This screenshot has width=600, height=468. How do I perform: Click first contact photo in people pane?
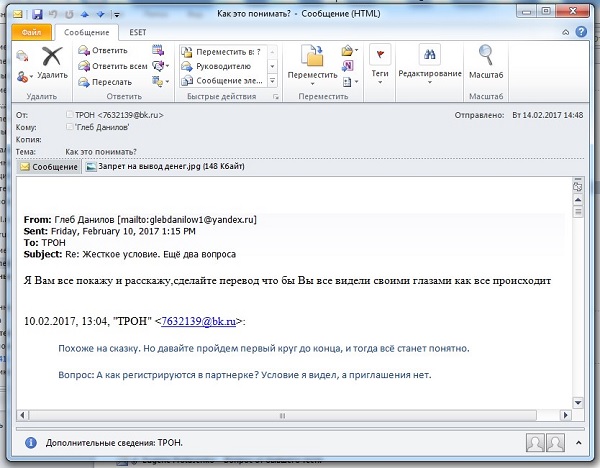pyautogui.click(x=535, y=443)
